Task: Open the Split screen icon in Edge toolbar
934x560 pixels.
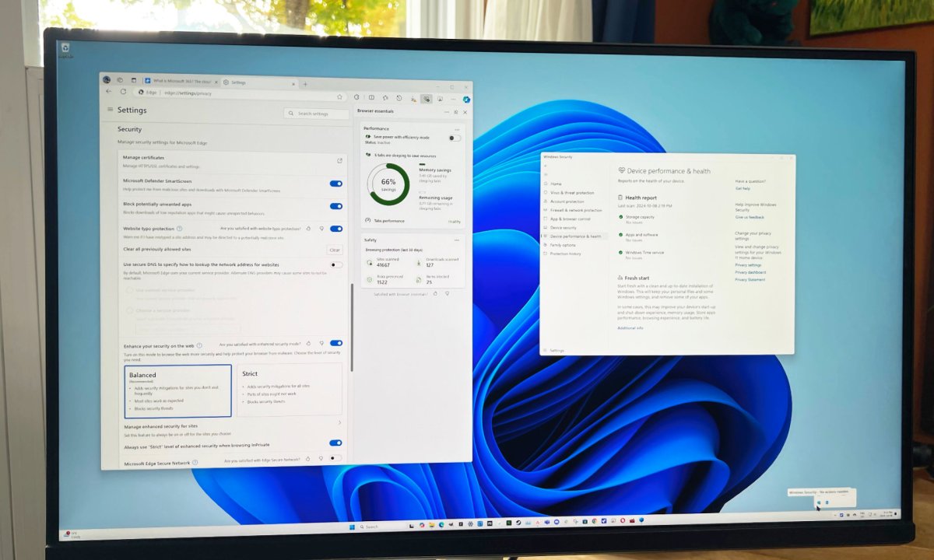Action: [x=371, y=98]
